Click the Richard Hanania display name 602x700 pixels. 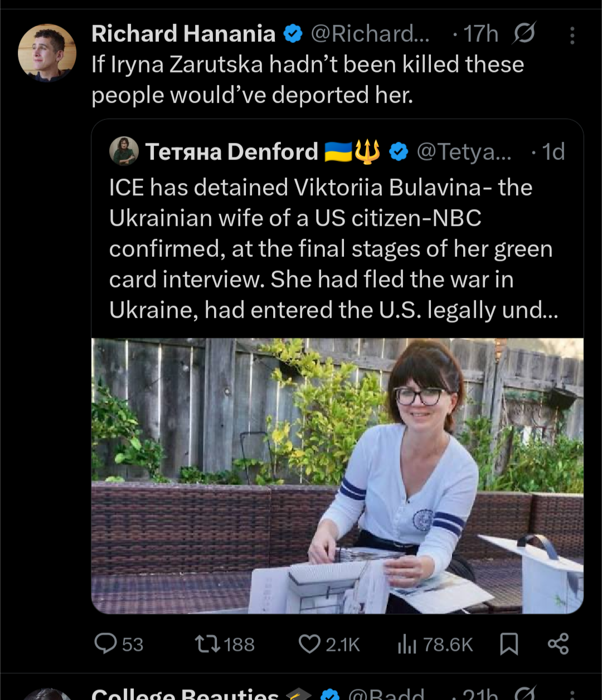click(x=183, y=34)
